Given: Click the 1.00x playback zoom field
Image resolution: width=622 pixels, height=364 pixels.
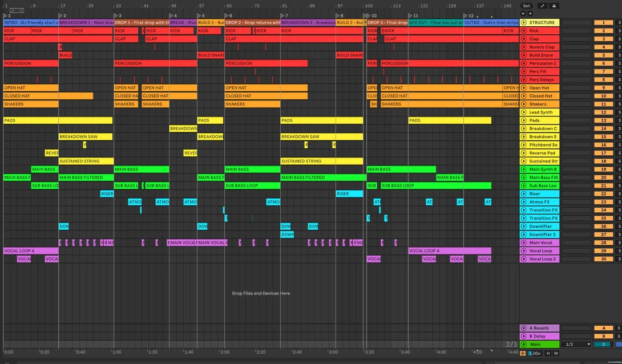Looking at the screenshot, I should (534, 353).
